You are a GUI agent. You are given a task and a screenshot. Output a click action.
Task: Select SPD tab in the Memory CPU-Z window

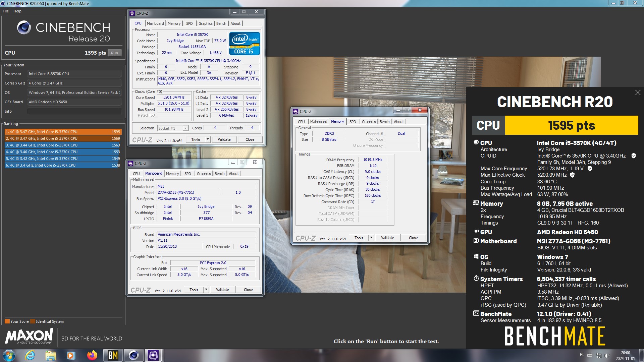click(353, 122)
